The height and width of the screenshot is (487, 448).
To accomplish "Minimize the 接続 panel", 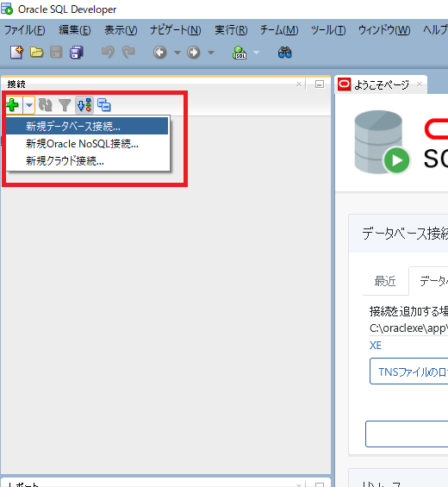I will pyautogui.click(x=320, y=84).
